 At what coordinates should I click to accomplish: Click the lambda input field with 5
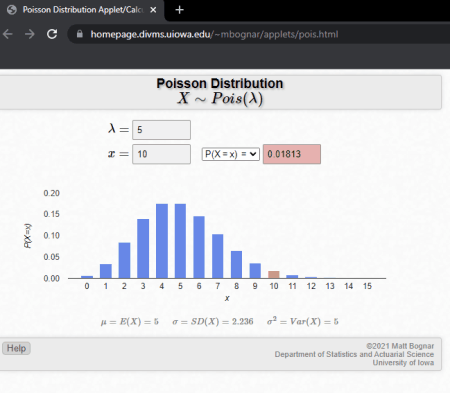tap(161, 130)
